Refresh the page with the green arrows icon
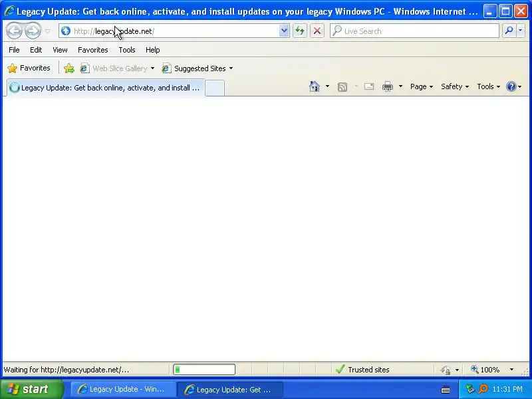The image size is (532, 399). (300, 31)
